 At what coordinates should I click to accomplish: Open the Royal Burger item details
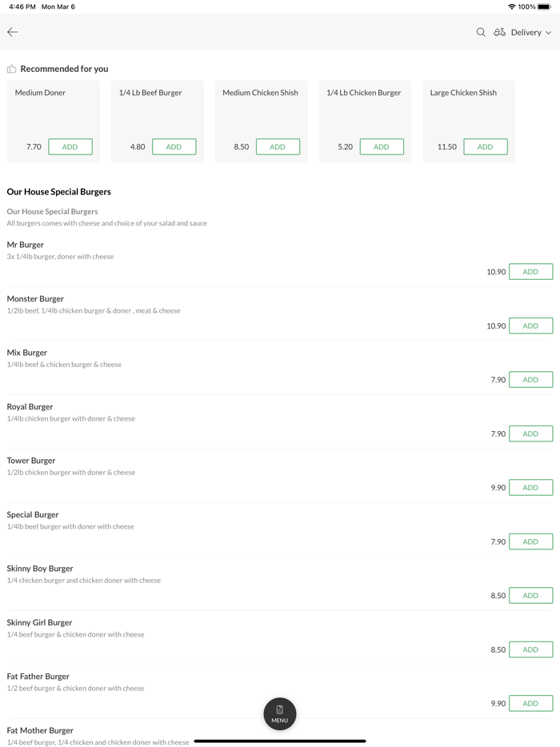pos(30,406)
